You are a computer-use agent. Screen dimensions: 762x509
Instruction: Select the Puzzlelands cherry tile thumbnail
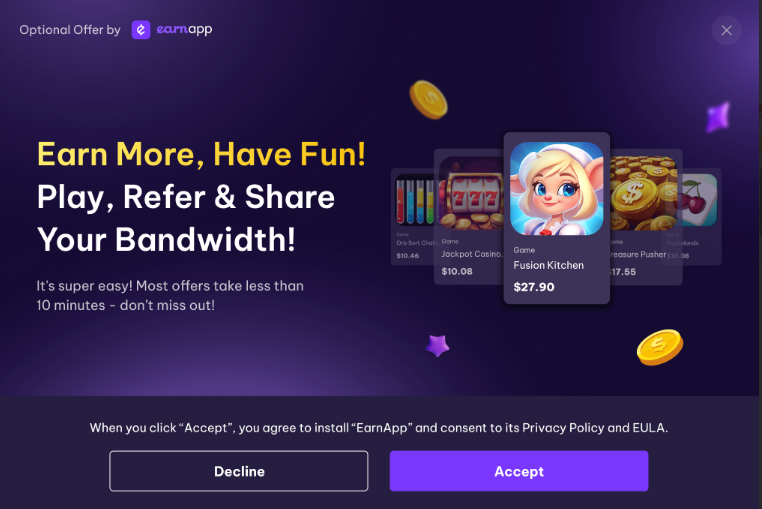696,200
